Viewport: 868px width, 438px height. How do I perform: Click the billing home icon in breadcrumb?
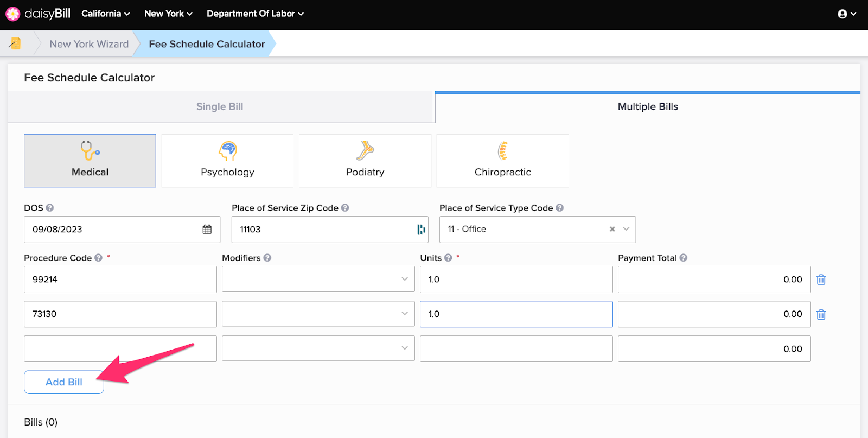(15, 43)
